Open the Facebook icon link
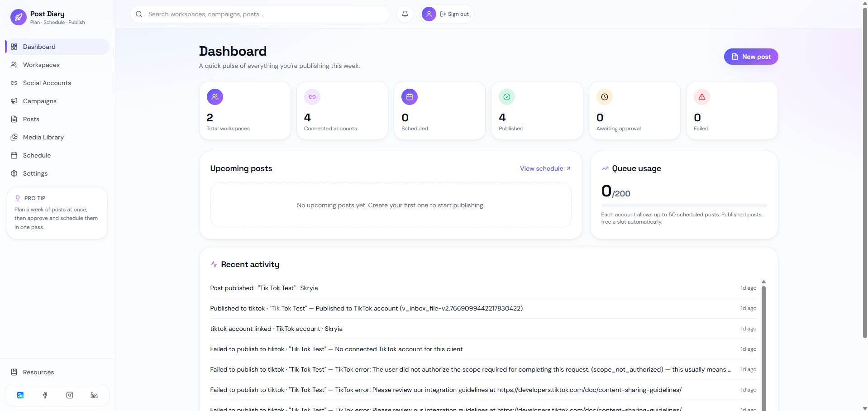The width and height of the screenshot is (868, 411). (x=45, y=395)
